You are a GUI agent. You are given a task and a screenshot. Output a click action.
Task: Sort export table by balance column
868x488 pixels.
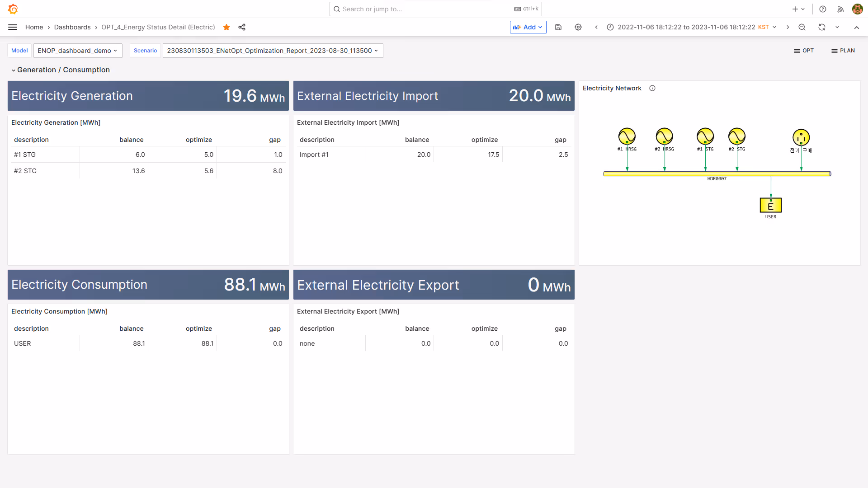417,328
